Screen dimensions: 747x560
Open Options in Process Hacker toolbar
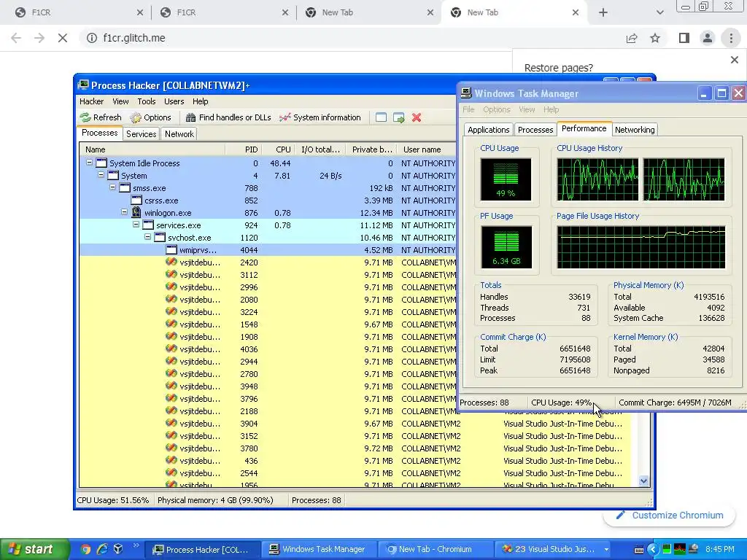pos(150,117)
